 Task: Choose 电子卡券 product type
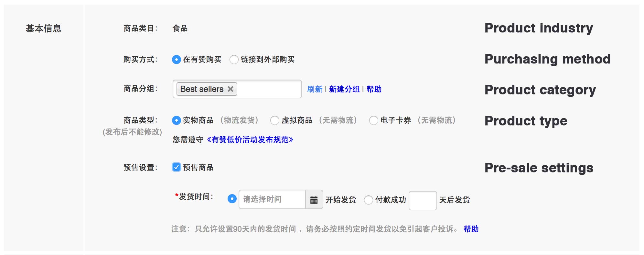click(373, 120)
